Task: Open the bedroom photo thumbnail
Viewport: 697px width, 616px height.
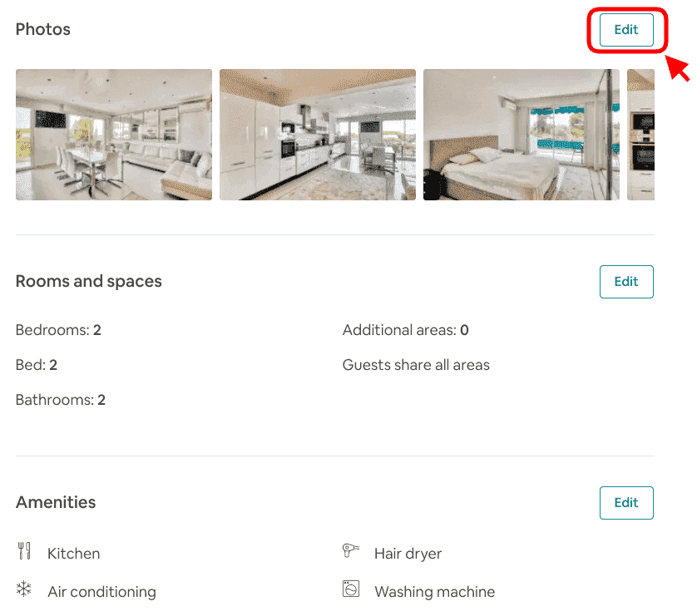Action: click(521, 134)
